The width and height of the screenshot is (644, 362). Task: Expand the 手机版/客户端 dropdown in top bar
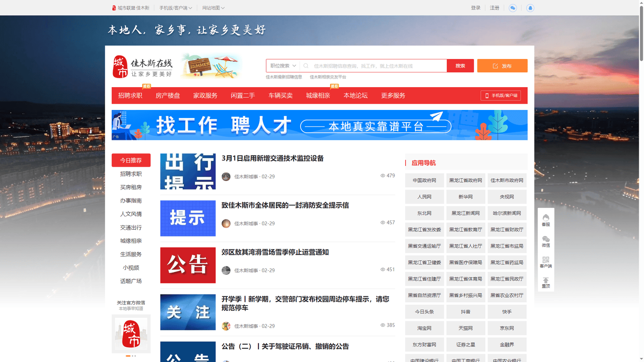176,8
